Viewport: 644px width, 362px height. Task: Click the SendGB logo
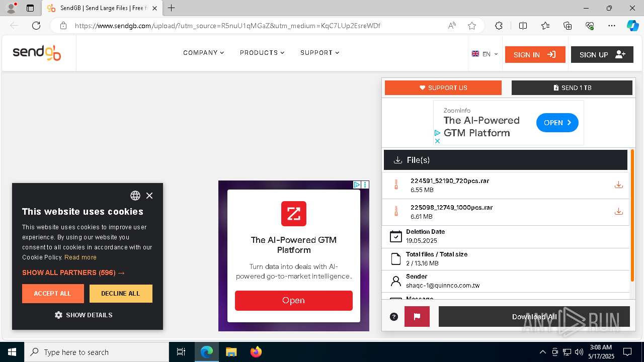pyautogui.click(x=37, y=53)
